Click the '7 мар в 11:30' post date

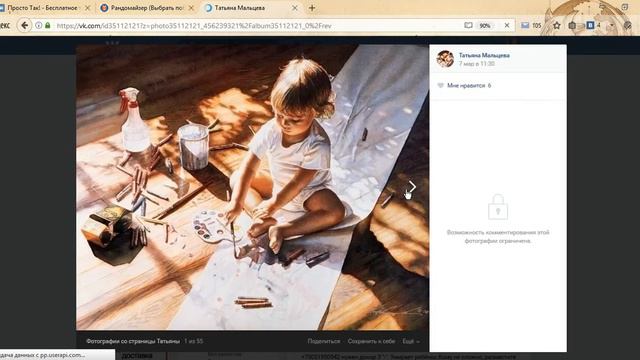tap(476, 64)
